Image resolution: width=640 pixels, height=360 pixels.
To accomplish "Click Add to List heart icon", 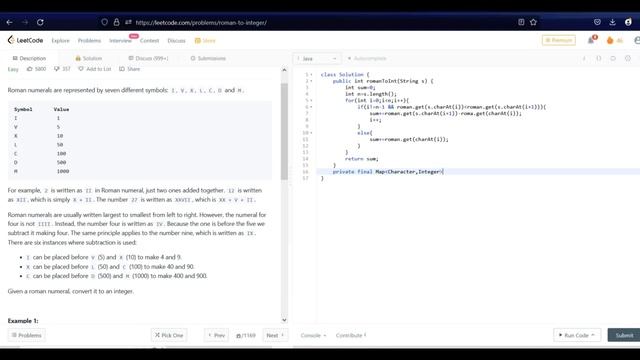I will tap(81, 69).
